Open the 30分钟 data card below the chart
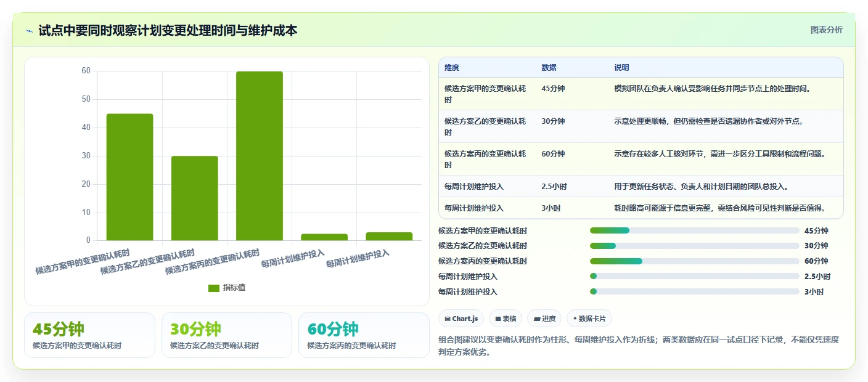 pyautogui.click(x=227, y=335)
